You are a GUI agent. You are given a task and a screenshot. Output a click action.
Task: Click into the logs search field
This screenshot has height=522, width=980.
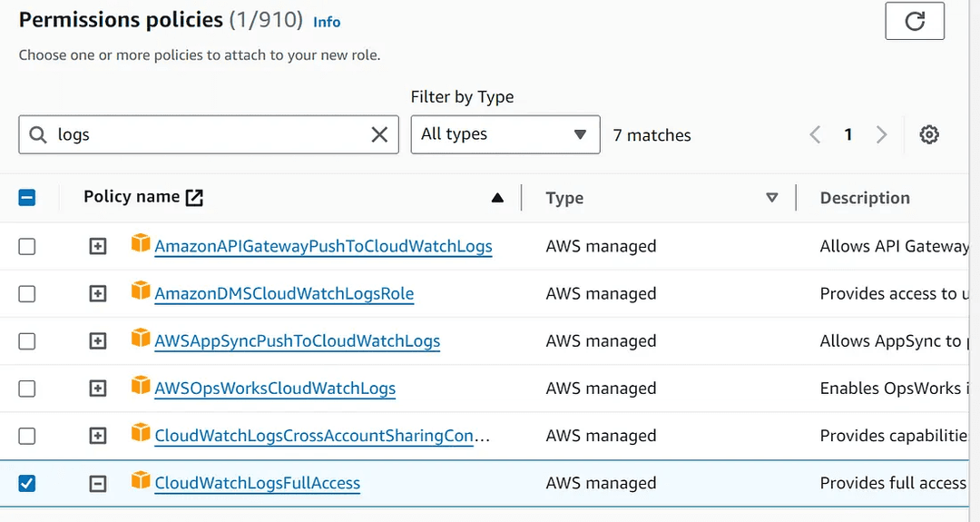click(x=209, y=134)
